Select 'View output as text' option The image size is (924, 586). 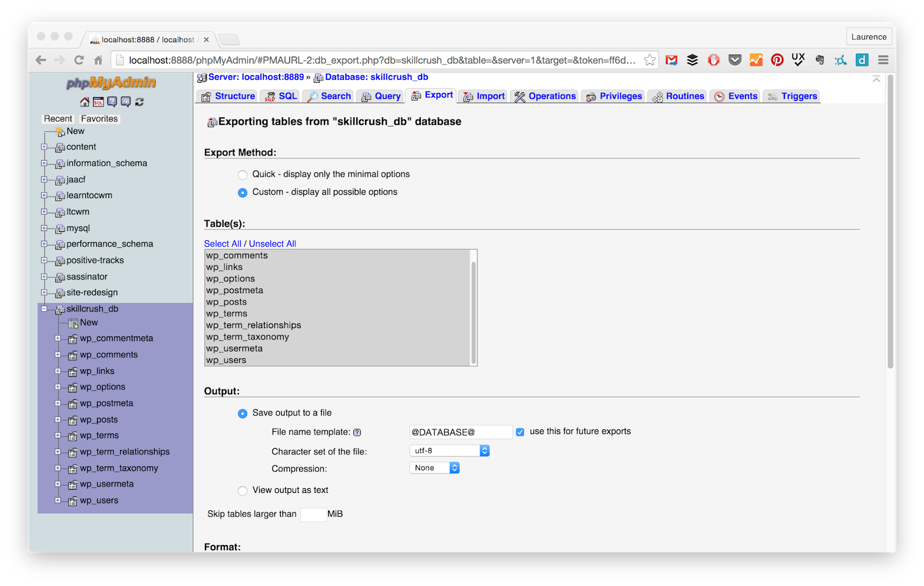click(x=243, y=490)
